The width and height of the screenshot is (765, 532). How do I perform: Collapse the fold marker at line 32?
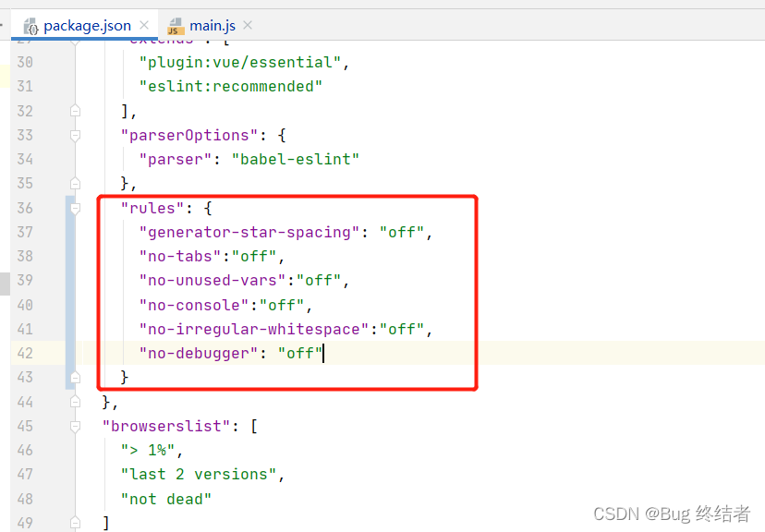coord(75,111)
